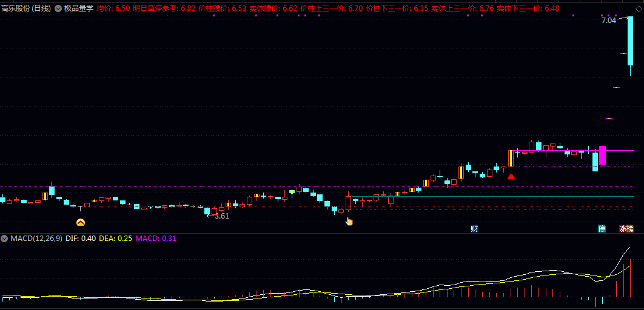Viewport: 644px width, 310px height.
Task: Expand the 极品量学 indicator dropdown arrow
Action: point(58,8)
